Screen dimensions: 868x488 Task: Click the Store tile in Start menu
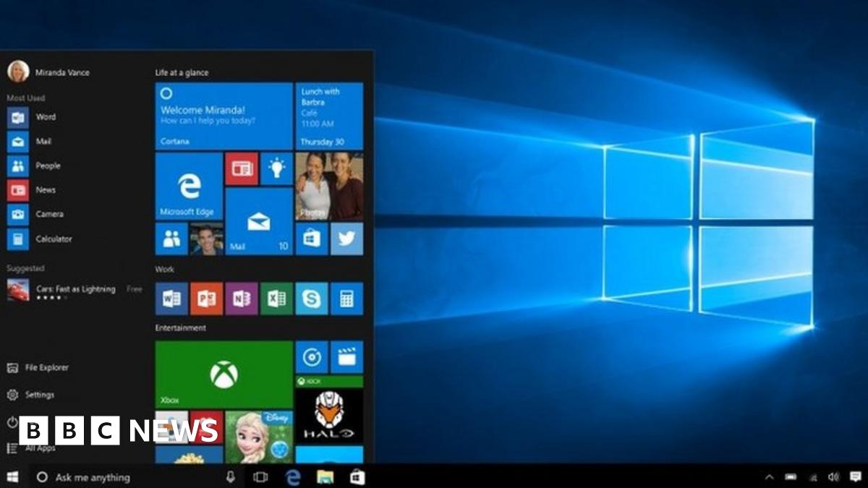pyautogui.click(x=312, y=239)
